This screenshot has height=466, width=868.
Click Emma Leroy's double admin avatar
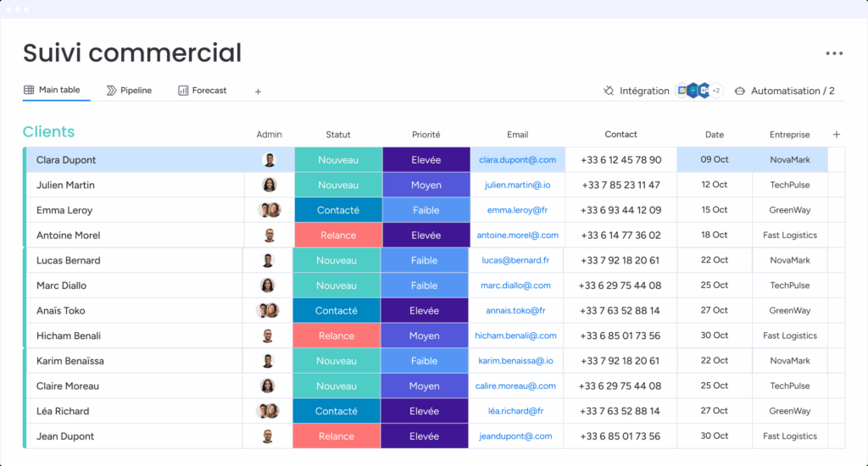[270, 210]
